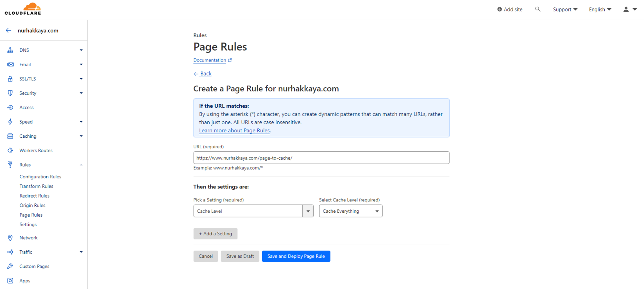The height and width of the screenshot is (289, 644).
Task: Click the Add site plus icon
Action: point(499,9)
